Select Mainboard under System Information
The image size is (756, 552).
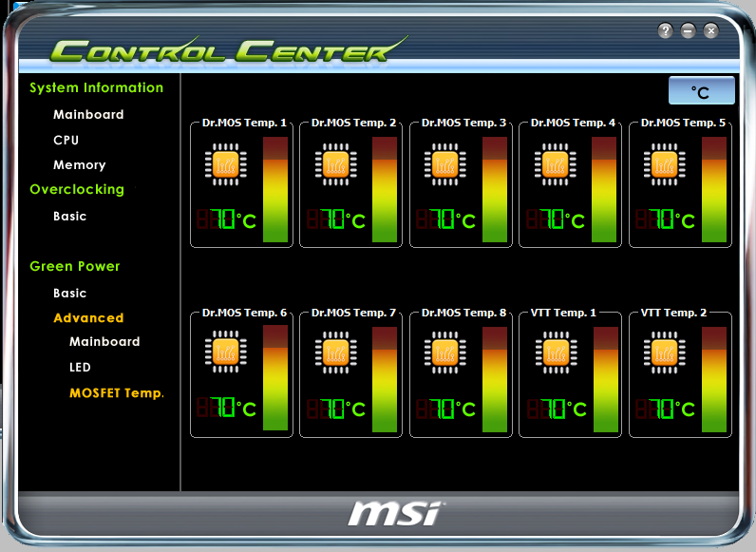pyautogui.click(x=88, y=114)
